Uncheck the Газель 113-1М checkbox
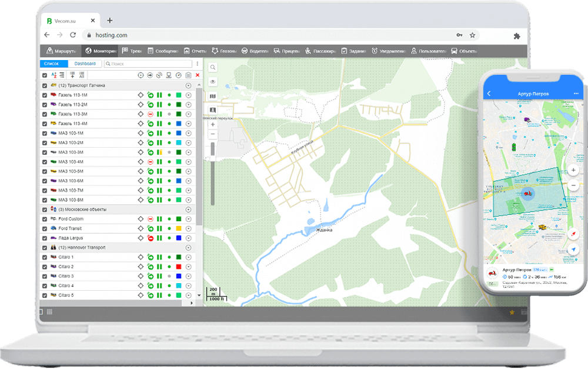 coord(45,95)
